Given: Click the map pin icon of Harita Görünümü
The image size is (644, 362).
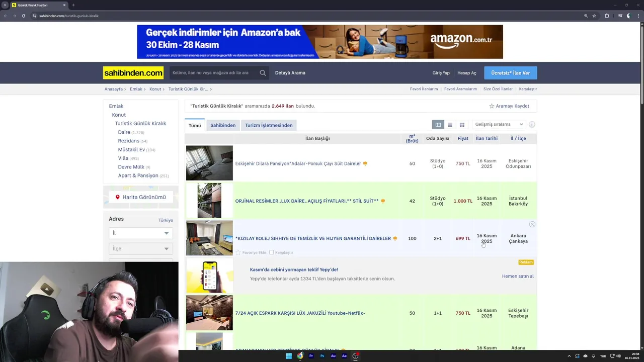Looking at the screenshot, I should [x=118, y=197].
